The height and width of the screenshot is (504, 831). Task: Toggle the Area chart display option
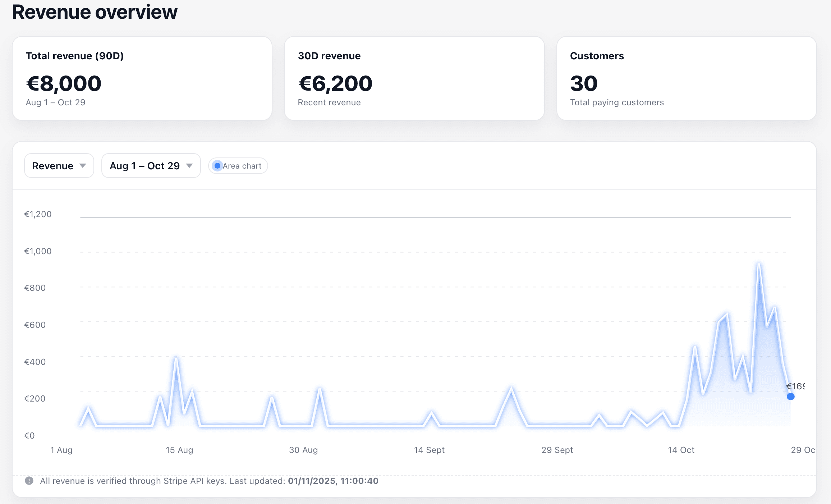coord(238,166)
